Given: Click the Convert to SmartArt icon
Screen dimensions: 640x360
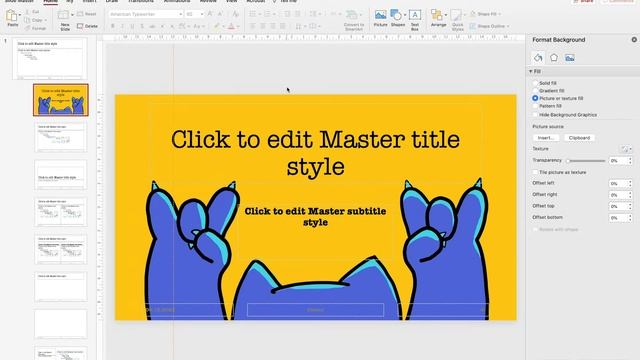Looking at the screenshot, I should (352, 15).
